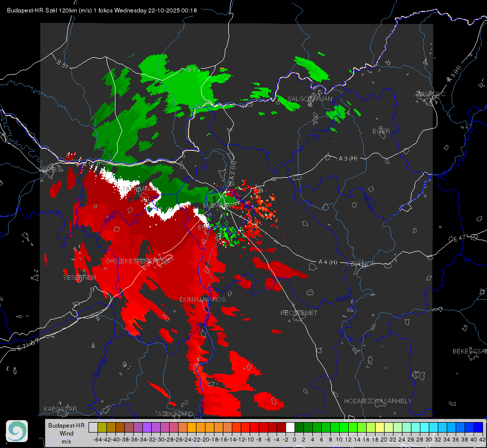The height and width of the screenshot is (448, 487).
Task: Select the HODMEZOVASARHELY city label
Action: [x=378, y=401]
